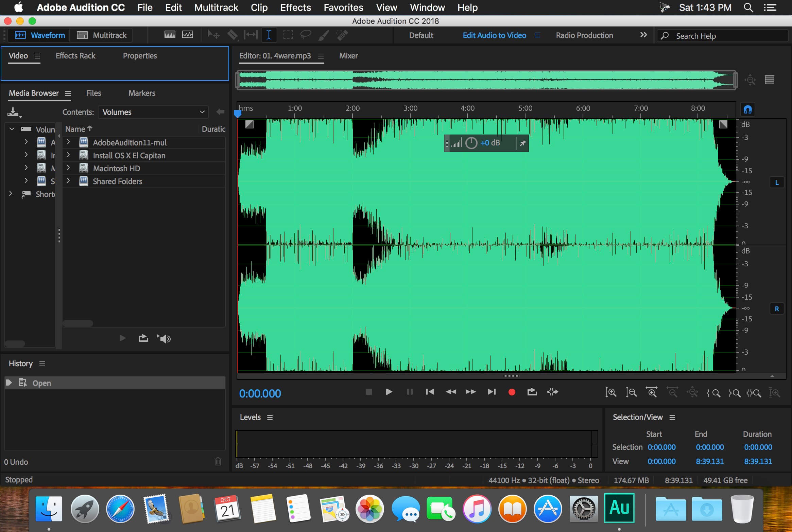
Task: Toggle the left channel L button
Action: pyautogui.click(x=777, y=182)
